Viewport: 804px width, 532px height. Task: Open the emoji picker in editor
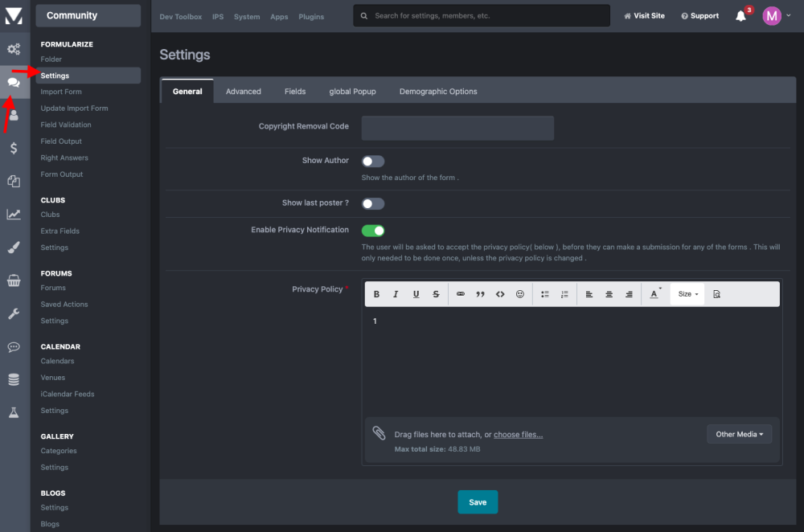(x=520, y=294)
